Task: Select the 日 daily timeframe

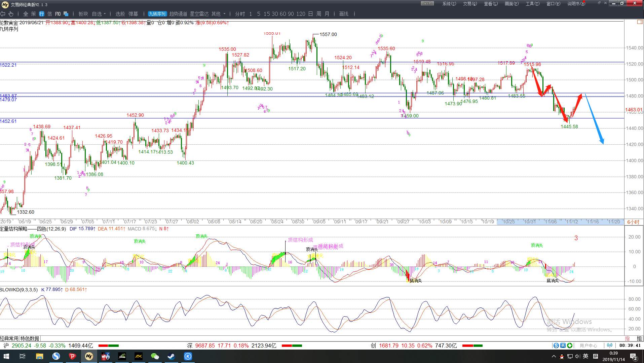Action: 310,14
